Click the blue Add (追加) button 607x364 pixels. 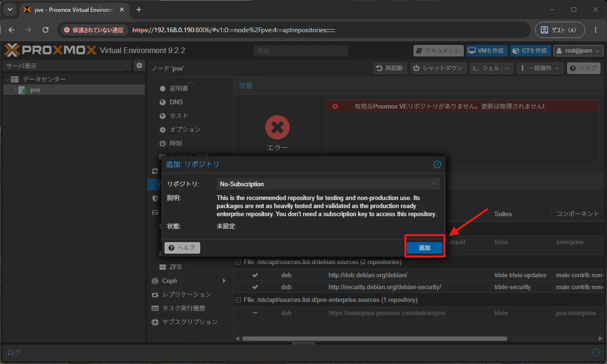pos(424,247)
